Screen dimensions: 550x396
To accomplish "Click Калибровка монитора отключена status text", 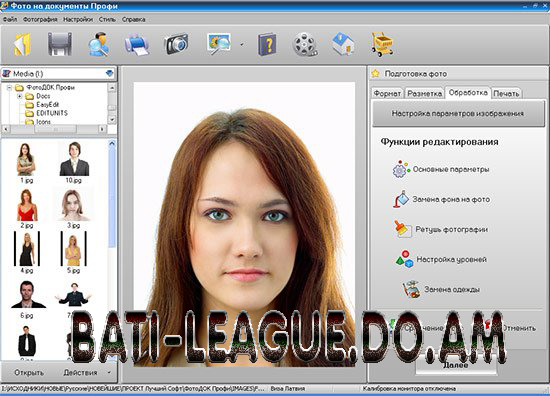I will click(x=409, y=389).
